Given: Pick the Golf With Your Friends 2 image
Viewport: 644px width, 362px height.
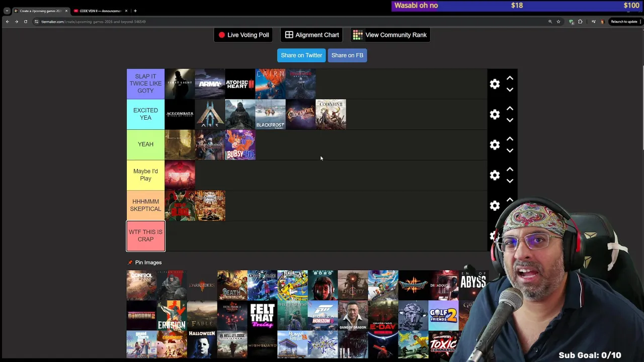Looking at the screenshot, I should pyautogui.click(x=443, y=315).
